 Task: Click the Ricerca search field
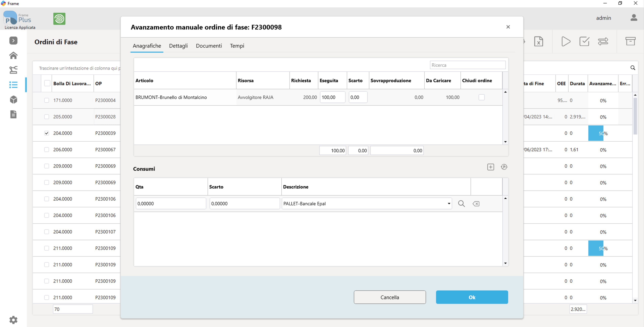point(468,65)
